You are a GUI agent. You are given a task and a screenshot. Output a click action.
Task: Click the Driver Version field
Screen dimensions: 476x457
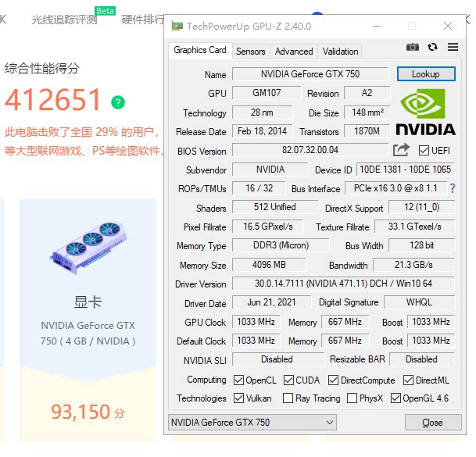pyautogui.click(x=343, y=284)
